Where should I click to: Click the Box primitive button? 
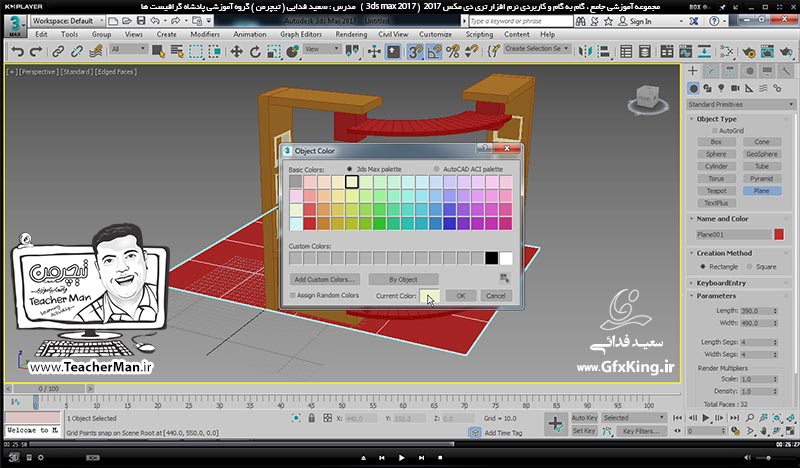click(716, 142)
